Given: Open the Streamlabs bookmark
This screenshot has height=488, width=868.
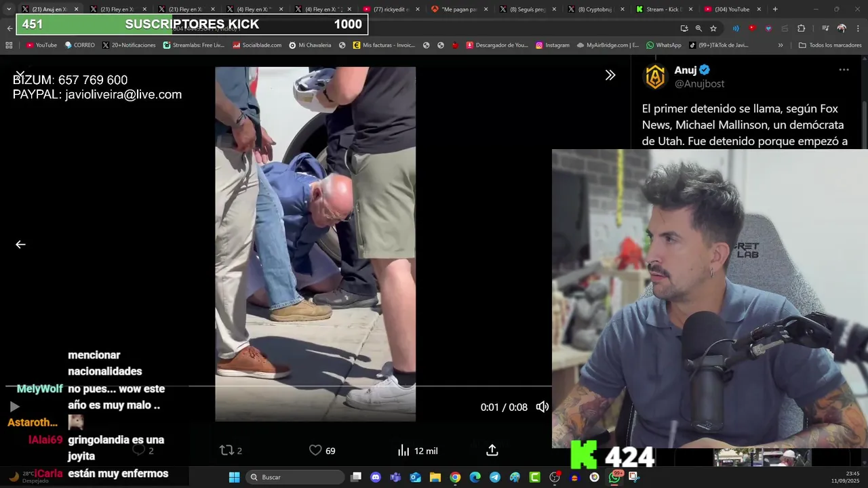Looking at the screenshot, I should pos(193,45).
